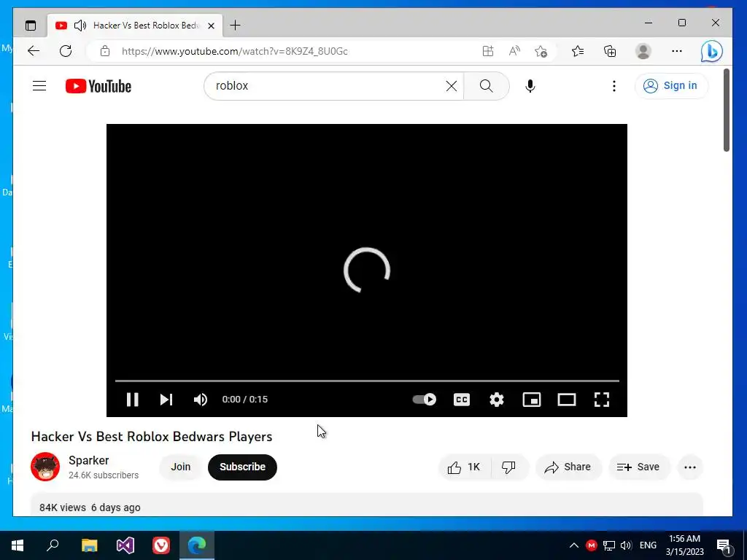Screen dimensions: 747x560
Task: Launch File Explorer from the taskbar
Action: point(89,545)
